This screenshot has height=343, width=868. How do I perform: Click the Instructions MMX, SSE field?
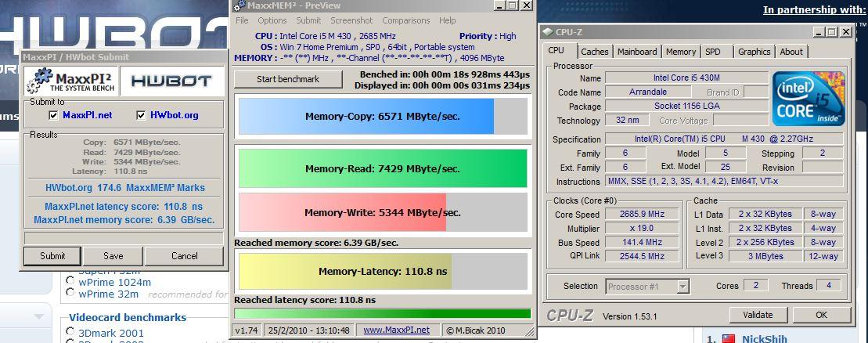pyautogui.click(x=724, y=181)
